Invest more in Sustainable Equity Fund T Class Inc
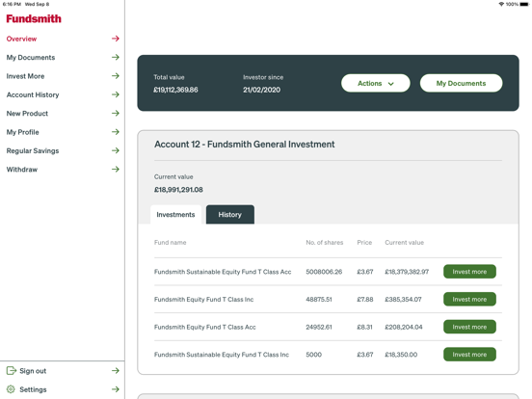Screen dimensions: 532x399 coord(469,355)
